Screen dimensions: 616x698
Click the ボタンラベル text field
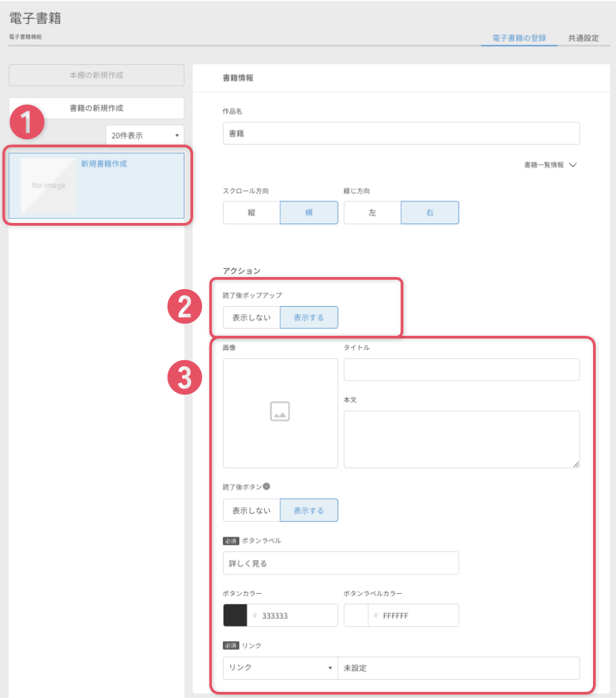tap(340, 563)
